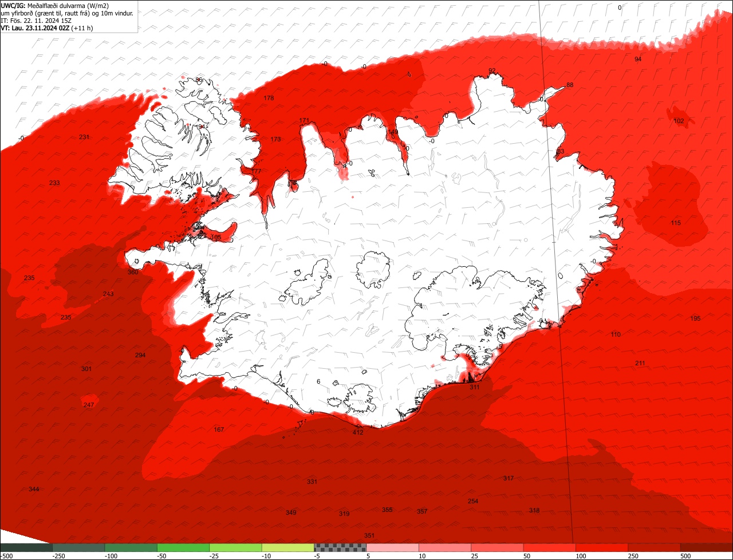Click the map value 231

[x=84, y=137]
